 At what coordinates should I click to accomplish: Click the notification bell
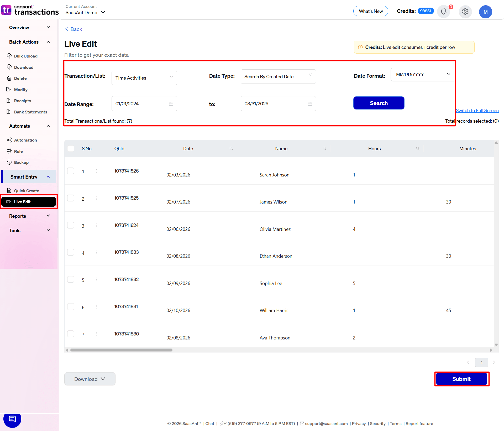443,12
